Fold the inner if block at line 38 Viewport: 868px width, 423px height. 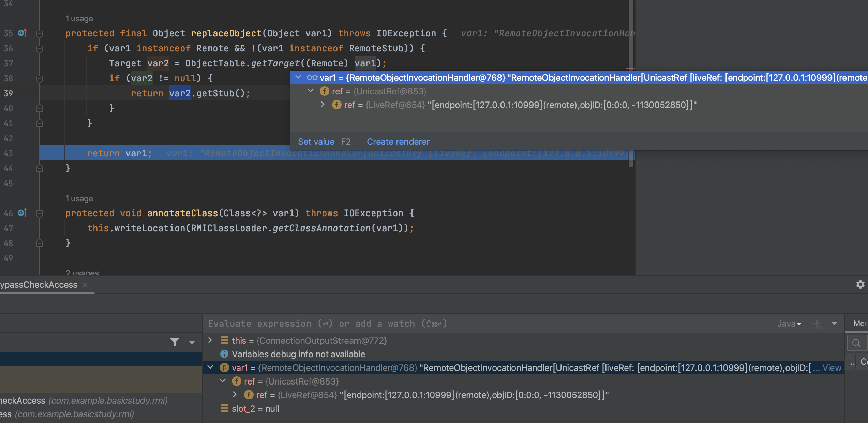(40, 78)
